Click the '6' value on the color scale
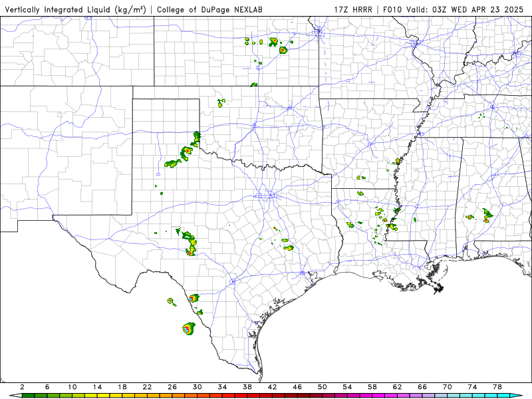The width and height of the screenshot is (532, 399). pyautogui.click(x=47, y=387)
